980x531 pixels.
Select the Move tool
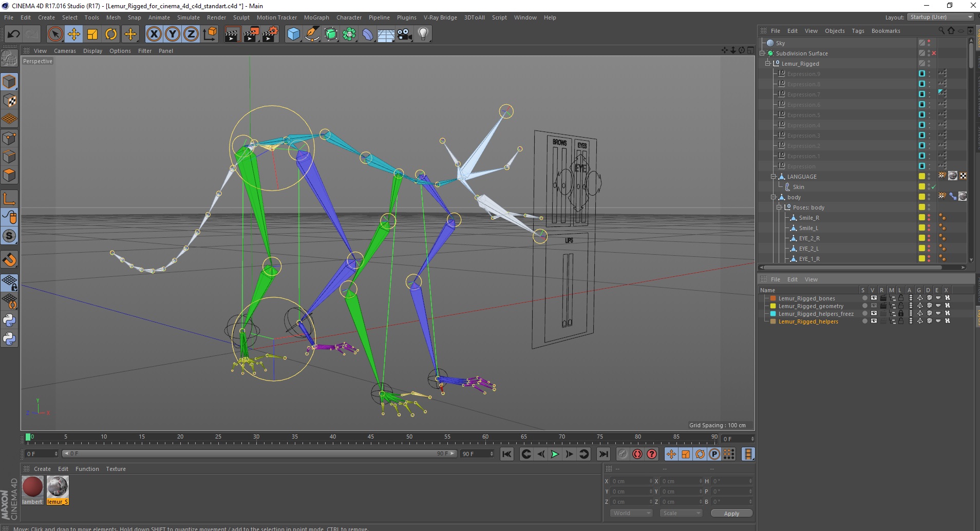[74, 34]
